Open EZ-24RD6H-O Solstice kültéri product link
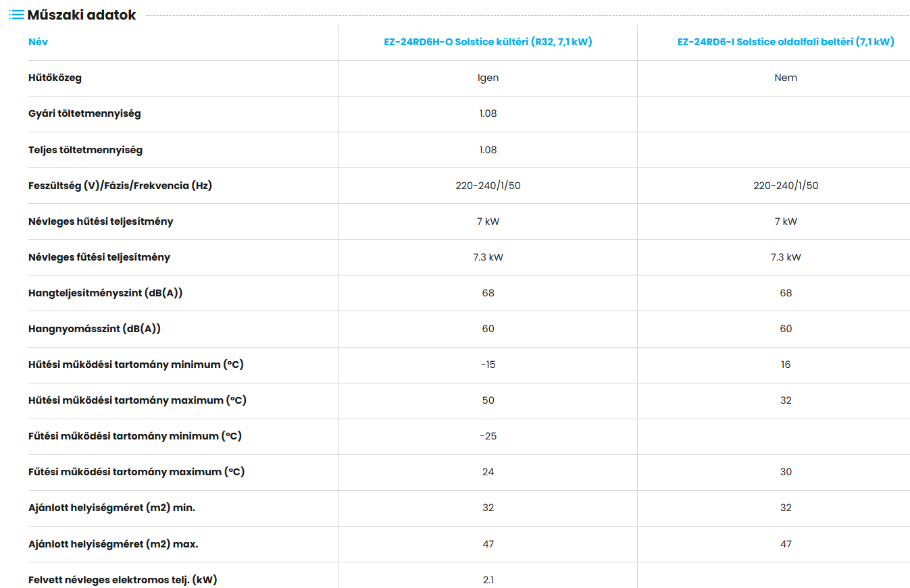Image resolution: width=910 pixels, height=588 pixels. (x=488, y=42)
